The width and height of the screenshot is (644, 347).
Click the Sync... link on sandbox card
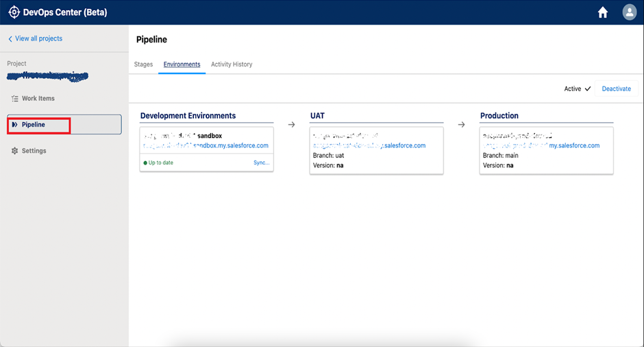(x=261, y=163)
